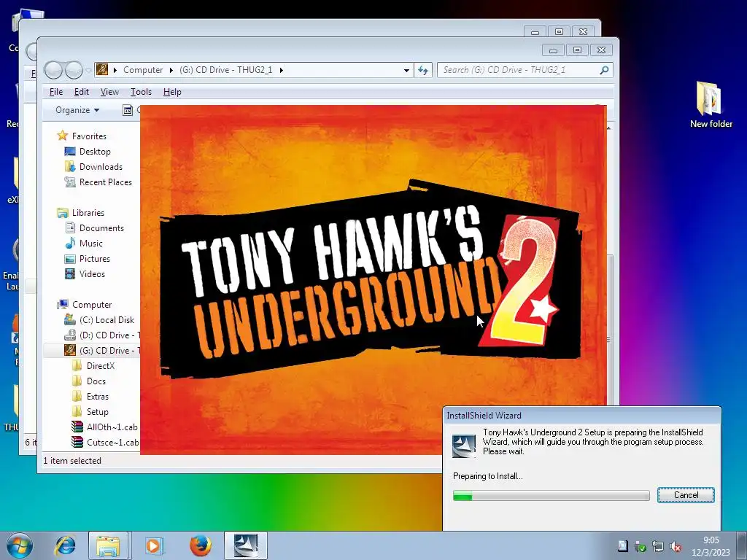The image size is (747, 560).
Task: Open the recent pages arrow near Forward
Action: pos(88,71)
